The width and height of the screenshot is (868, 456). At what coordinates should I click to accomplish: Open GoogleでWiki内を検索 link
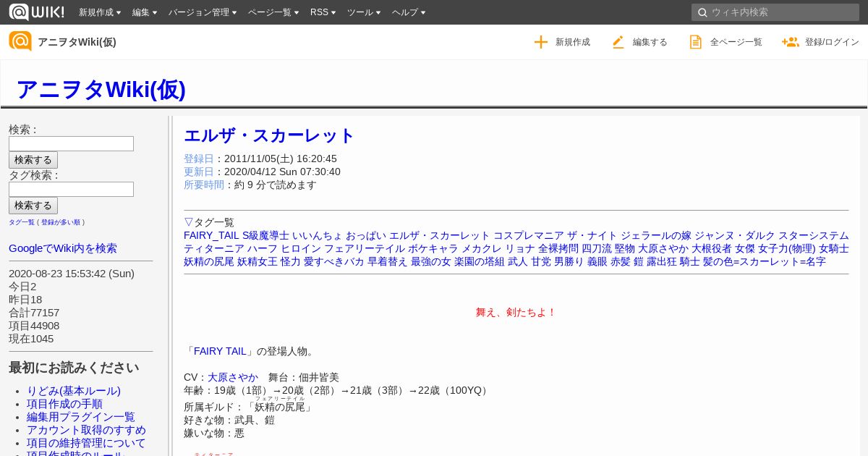pos(63,248)
